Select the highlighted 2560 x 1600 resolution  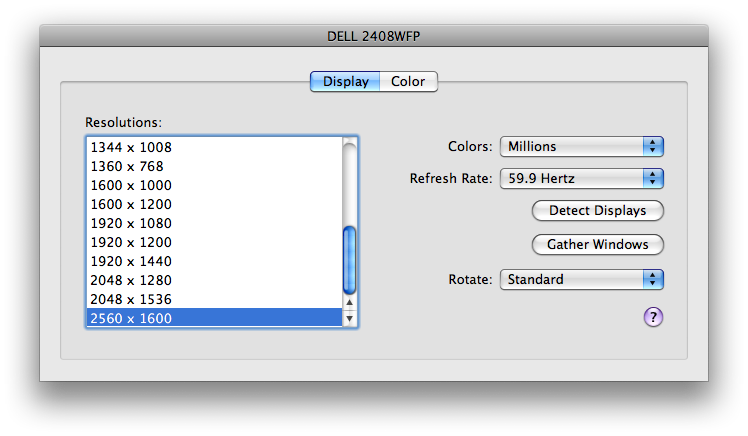214,318
